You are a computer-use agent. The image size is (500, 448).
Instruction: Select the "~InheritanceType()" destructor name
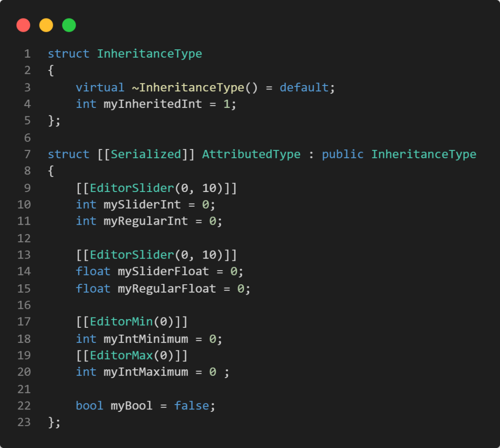tap(194, 87)
